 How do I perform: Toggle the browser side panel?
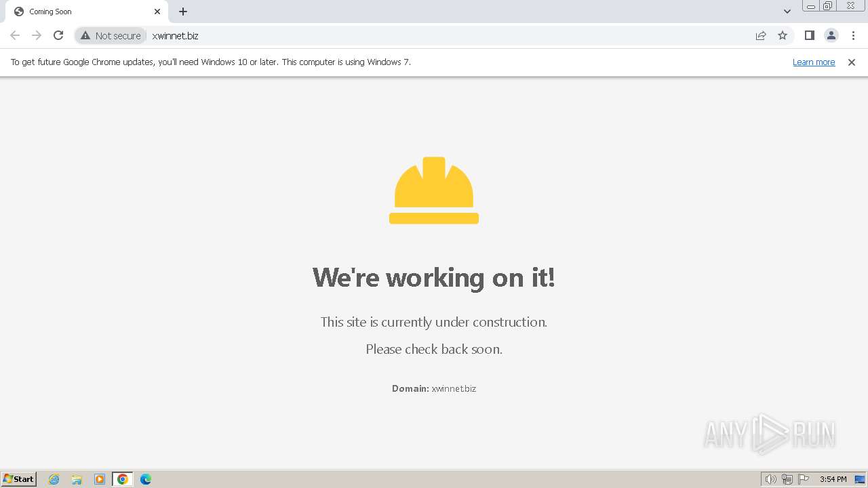[x=809, y=35]
